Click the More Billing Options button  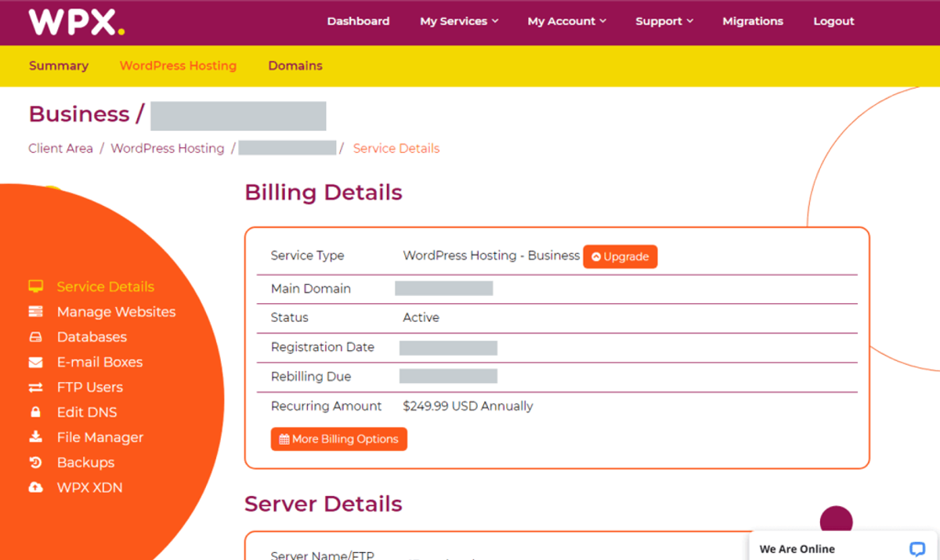pyautogui.click(x=339, y=439)
